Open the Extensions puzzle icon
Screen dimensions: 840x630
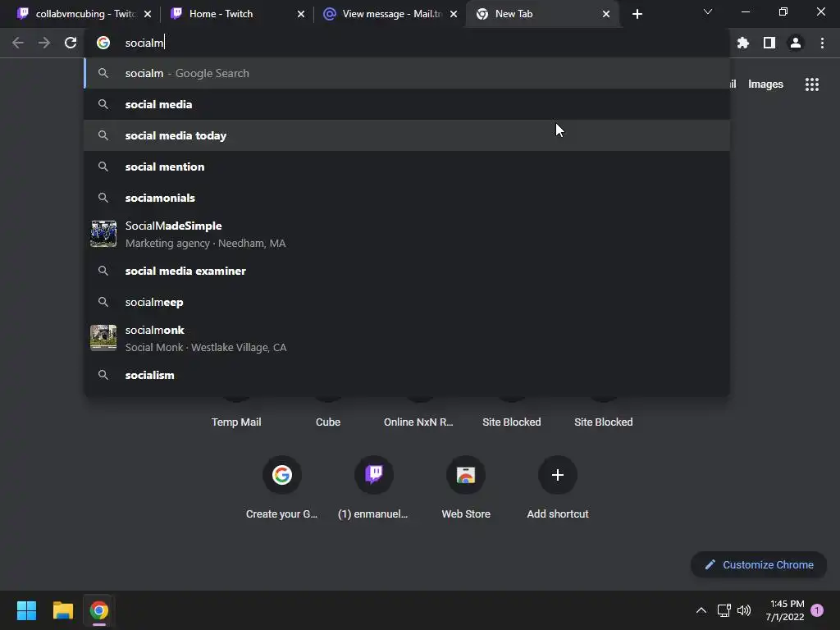(x=743, y=43)
